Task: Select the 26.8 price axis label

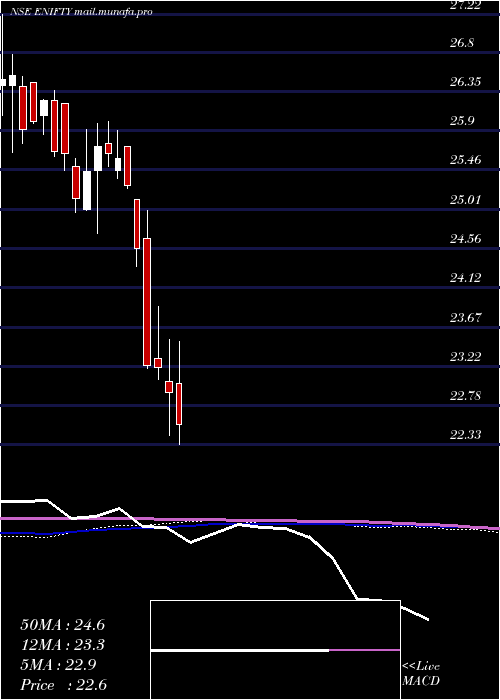Action: [461, 43]
